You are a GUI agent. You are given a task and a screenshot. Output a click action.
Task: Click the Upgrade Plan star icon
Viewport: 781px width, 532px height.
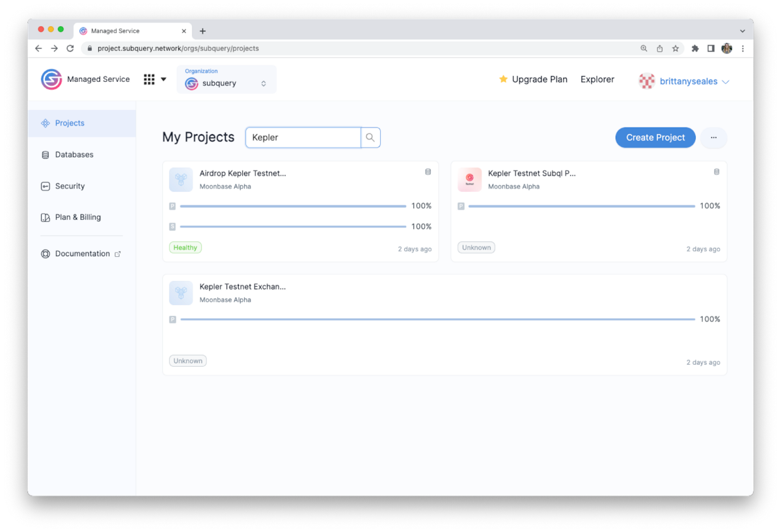[503, 79]
